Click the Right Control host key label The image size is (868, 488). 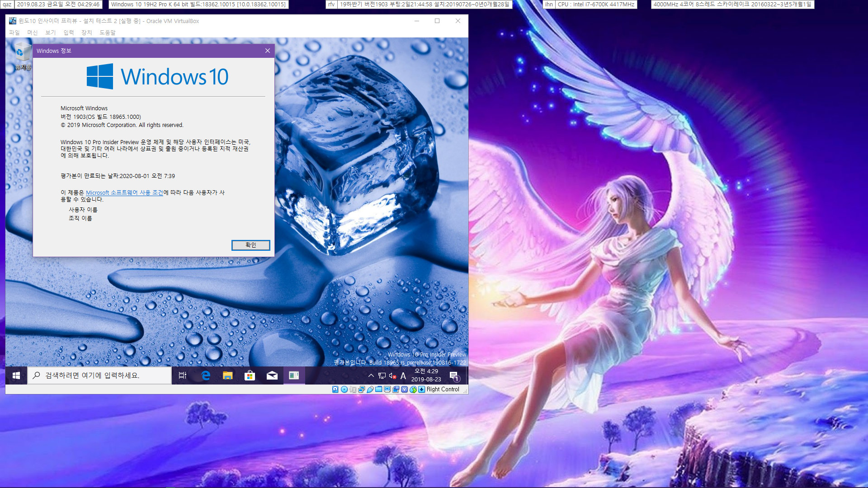(x=443, y=389)
